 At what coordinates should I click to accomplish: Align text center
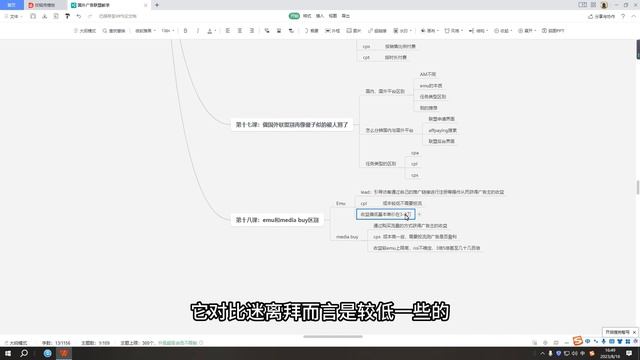coord(240,31)
